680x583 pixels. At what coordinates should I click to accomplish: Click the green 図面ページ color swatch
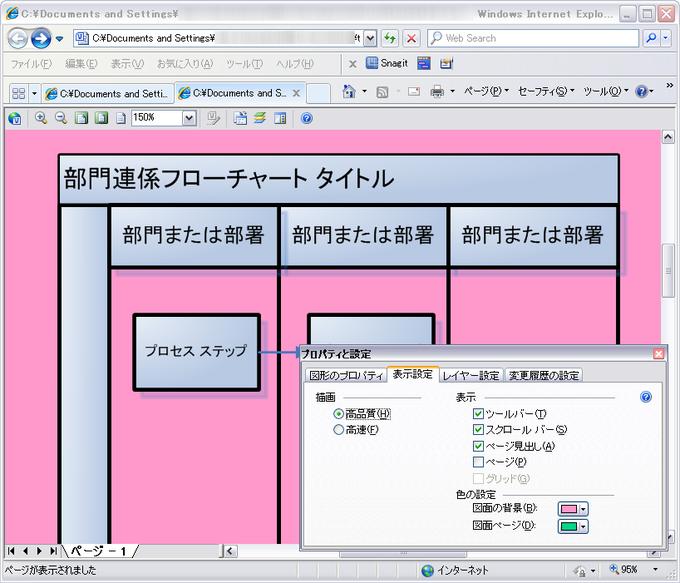(569, 527)
